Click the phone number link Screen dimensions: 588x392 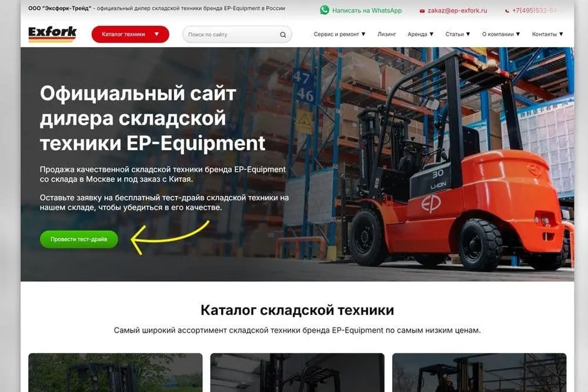(534, 10)
